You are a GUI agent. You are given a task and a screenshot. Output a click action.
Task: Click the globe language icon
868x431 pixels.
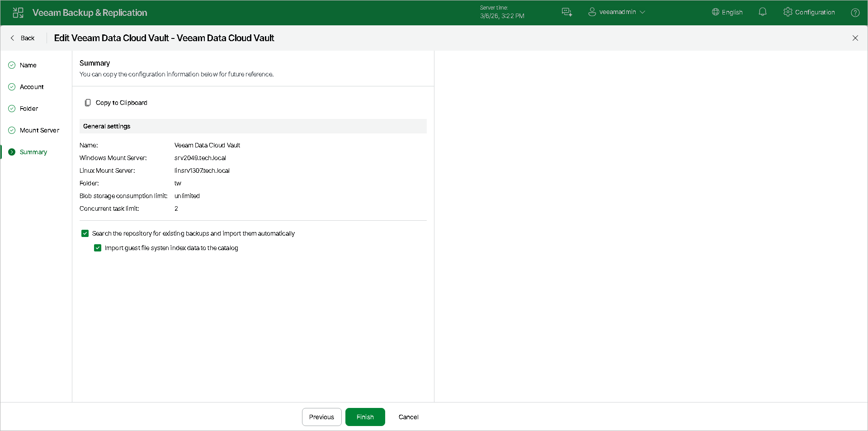(x=716, y=12)
